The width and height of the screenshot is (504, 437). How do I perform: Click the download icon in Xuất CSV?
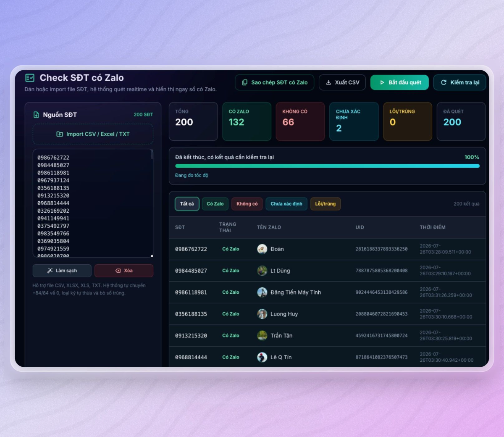tap(328, 82)
